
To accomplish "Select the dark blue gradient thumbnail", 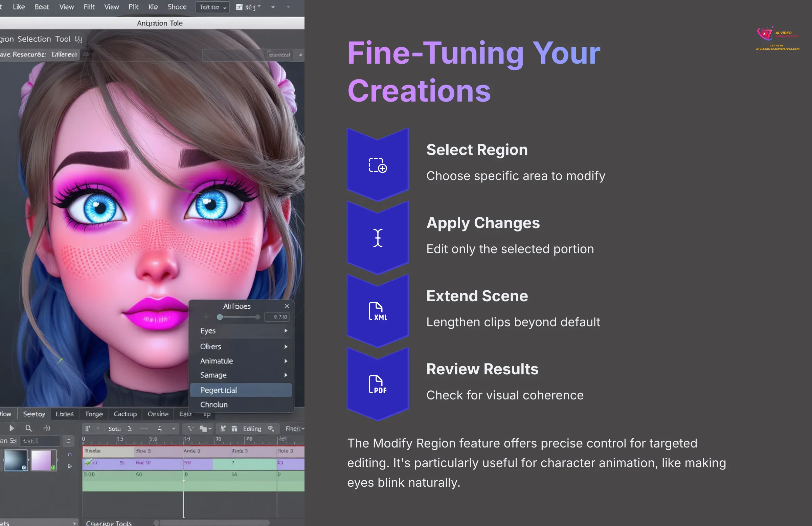I will (15, 460).
